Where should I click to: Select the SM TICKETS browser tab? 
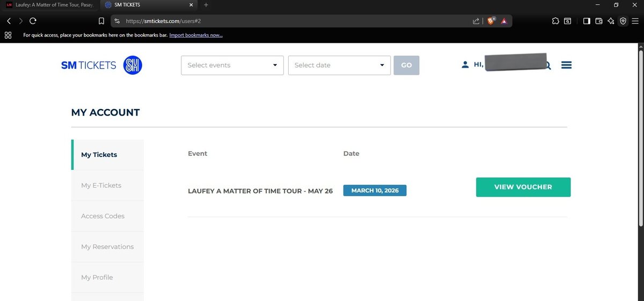(149, 5)
